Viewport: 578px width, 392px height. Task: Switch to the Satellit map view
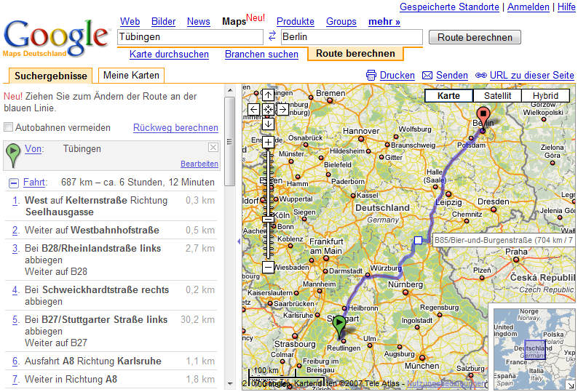[x=497, y=96]
